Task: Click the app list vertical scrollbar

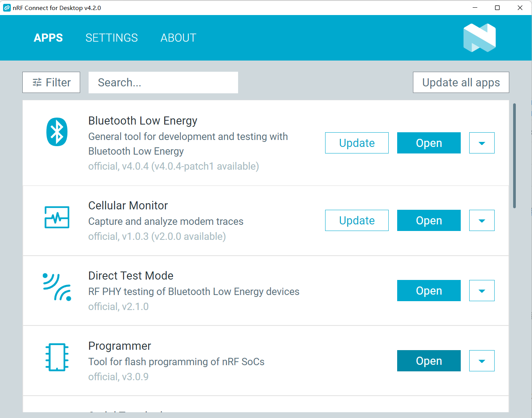Action: 514,156
